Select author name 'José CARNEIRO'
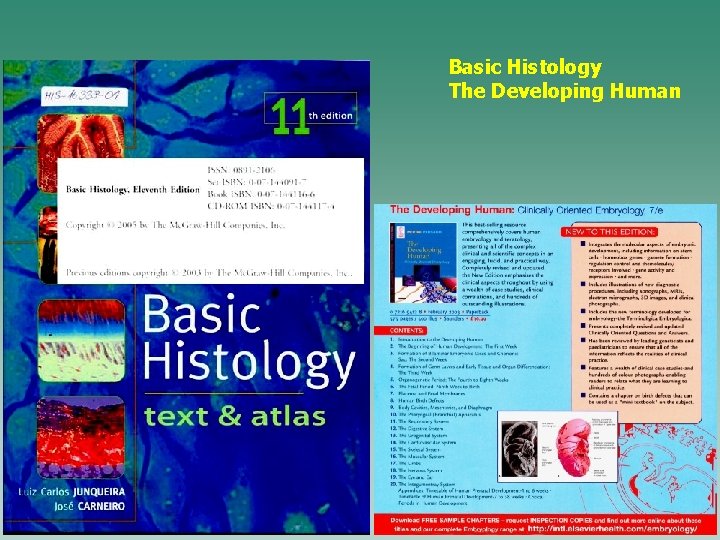Screen dimensions: 720x540 (90, 506)
